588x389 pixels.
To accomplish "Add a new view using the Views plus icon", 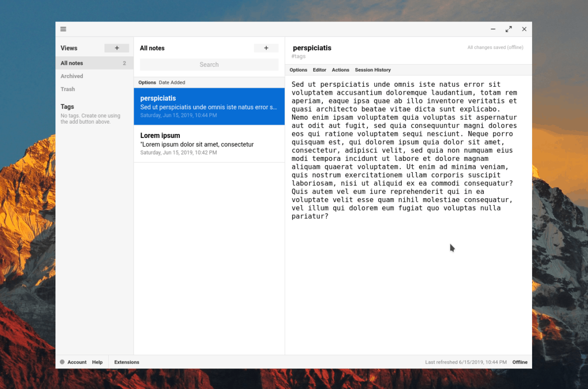I will [x=117, y=48].
